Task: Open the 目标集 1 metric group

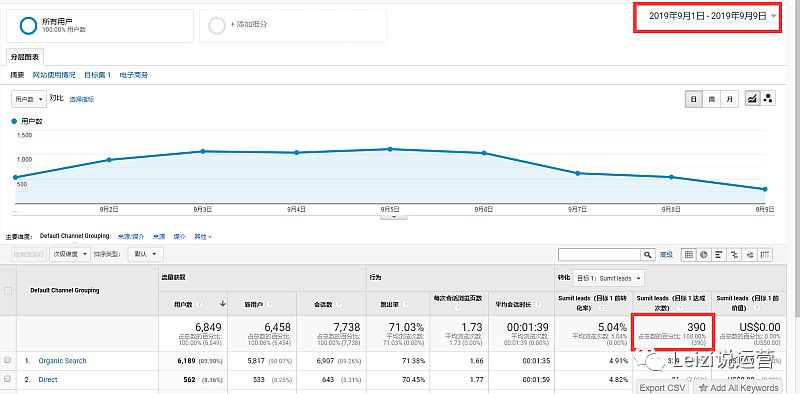Action: click(x=97, y=75)
